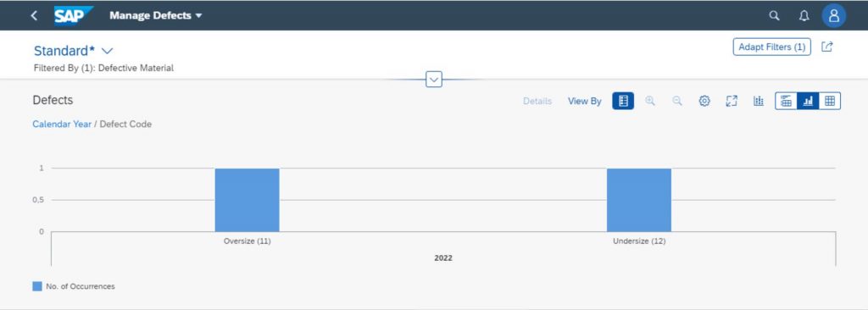This screenshot has width=868, height=310.
Task: Expand the Standard variant dropdown
Action: (x=108, y=51)
